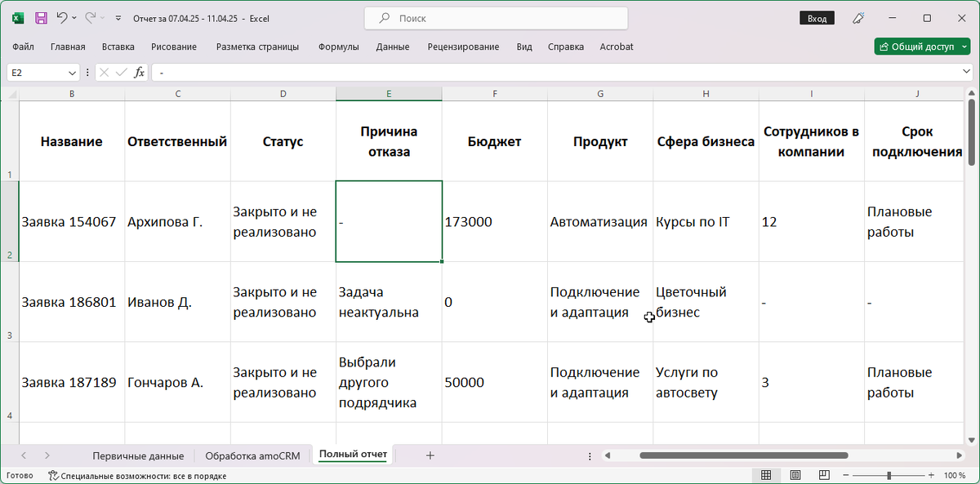
Task: Click inside the Поиск search field
Action: (x=494, y=18)
